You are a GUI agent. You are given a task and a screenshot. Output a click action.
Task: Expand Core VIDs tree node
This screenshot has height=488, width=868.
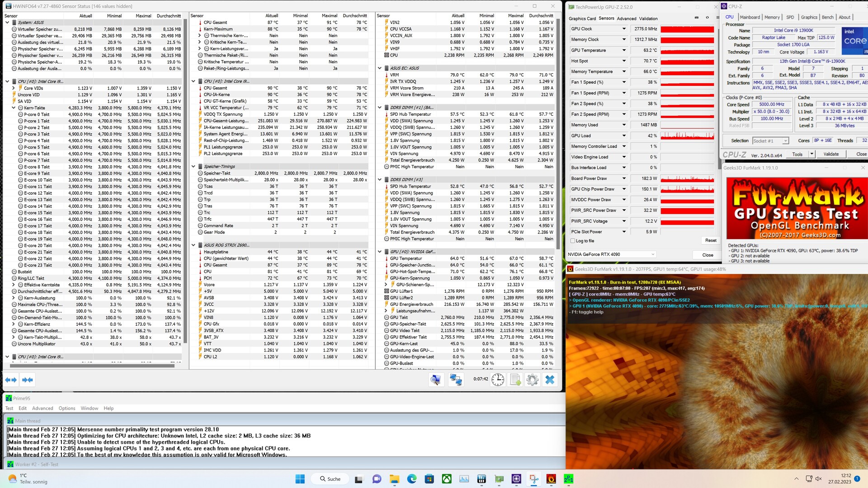coord(14,88)
